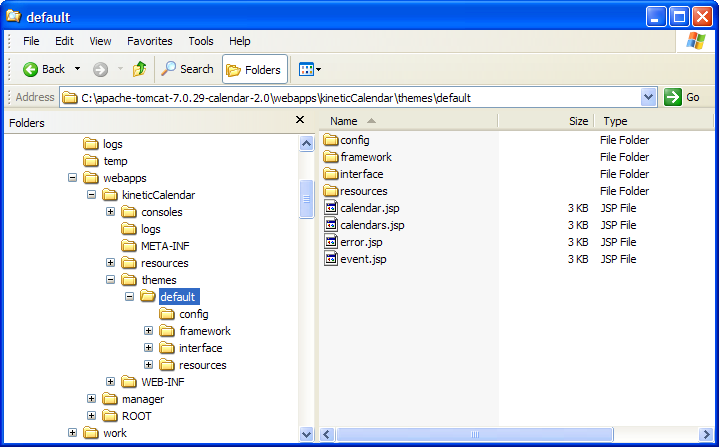This screenshot has width=719, height=447.
Task: Expand the framework tree node
Action: click(x=148, y=331)
